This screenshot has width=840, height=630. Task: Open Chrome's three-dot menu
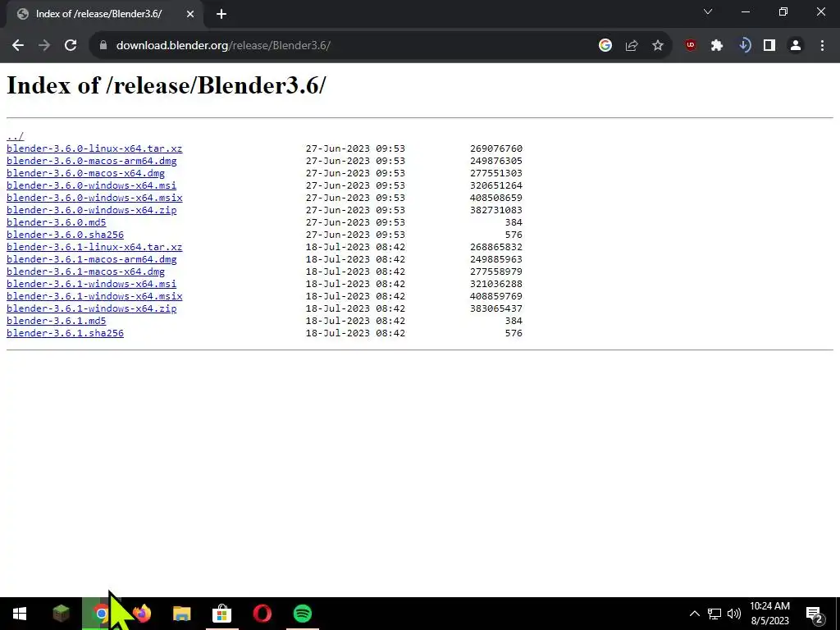point(822,46)
